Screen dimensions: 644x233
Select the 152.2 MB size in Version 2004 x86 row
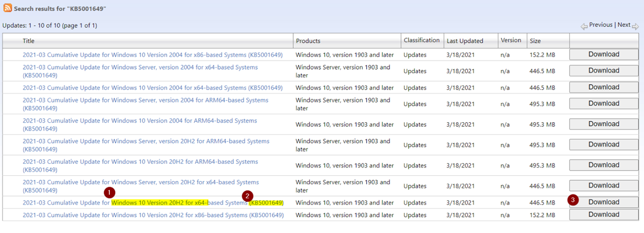pos(542,55)
